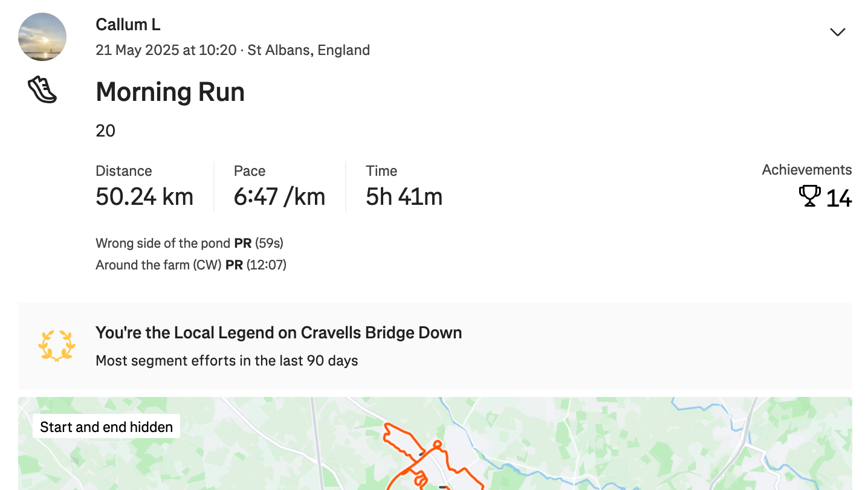868x490 pixels.
Task: Open Callum L's profile avatar
Action: click(x=42, y=37)
